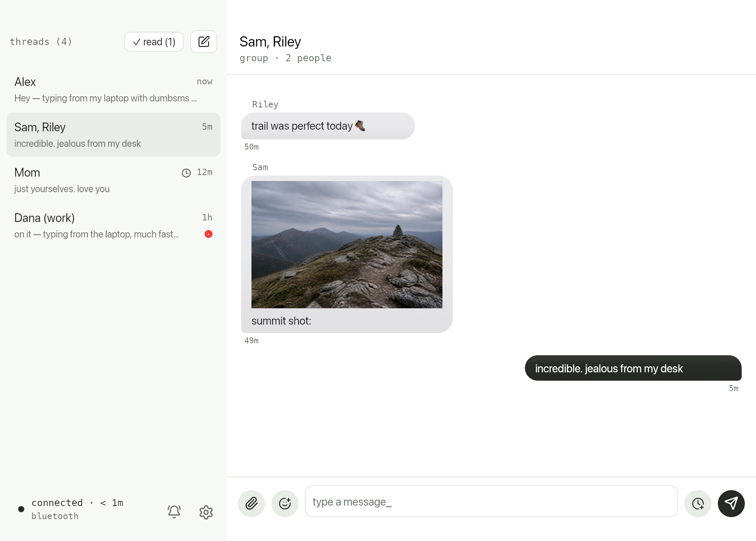Click the group · 2 people subtitle
Viewport: 756px width, 541px height.
pos(285,58)
